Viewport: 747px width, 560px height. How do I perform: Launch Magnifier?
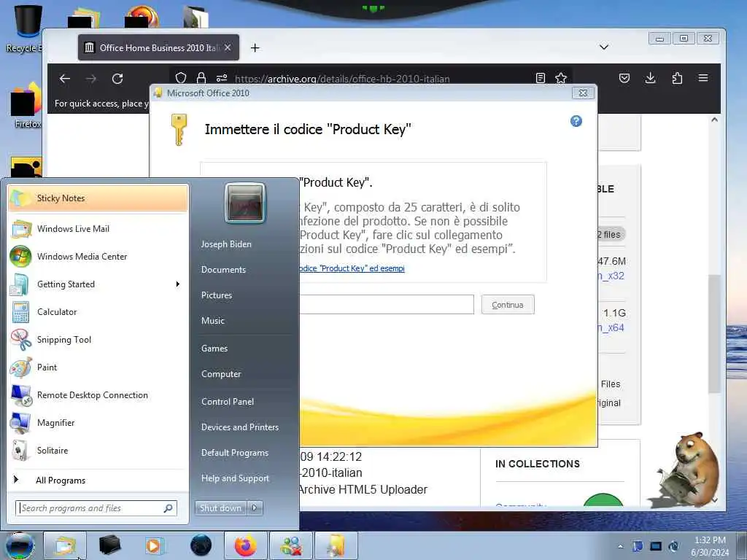pyautogui.click(x=98, y=423)
